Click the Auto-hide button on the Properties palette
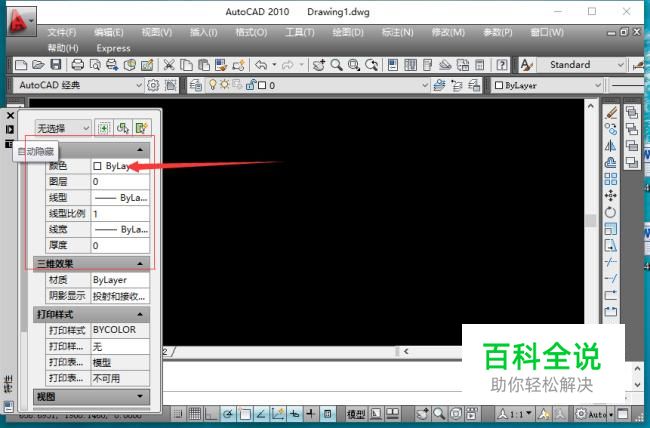This screenshot has width=650, height=428. 10,129
